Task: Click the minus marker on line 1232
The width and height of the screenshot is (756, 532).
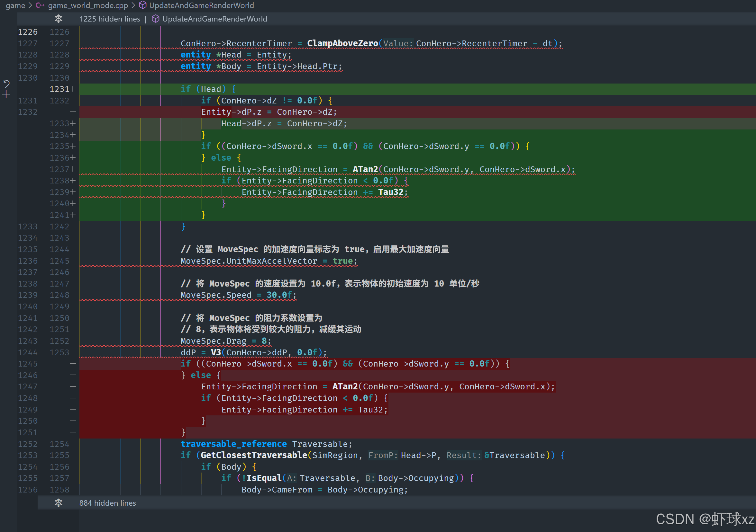Action: [x=73, y=112]
